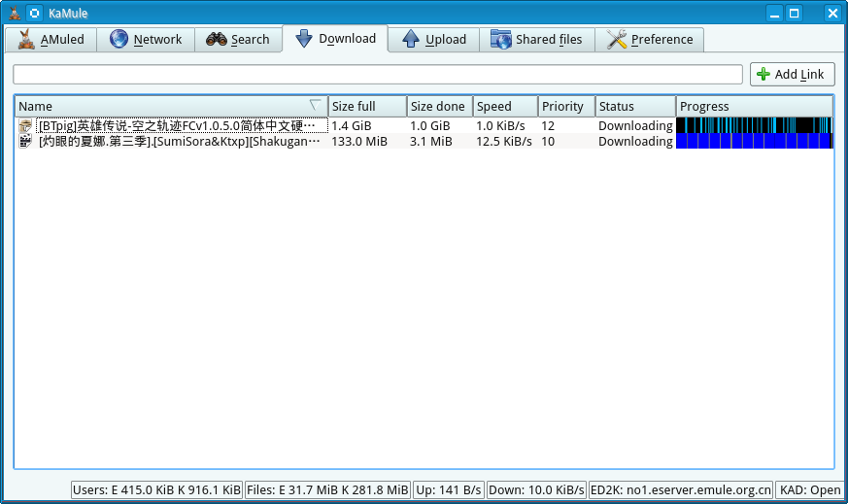Click Downloading status of the [BTpig] row
Screen dimensions: 848x504
635,126
